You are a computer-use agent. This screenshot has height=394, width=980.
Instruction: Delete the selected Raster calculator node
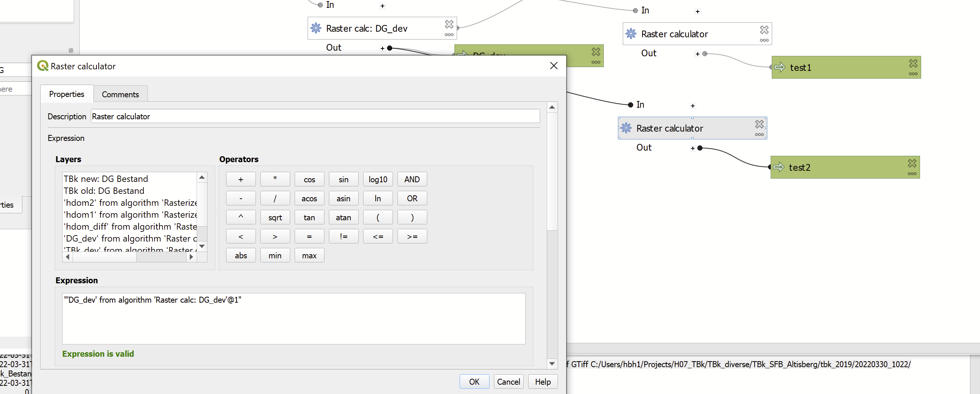tap(759, 124)
